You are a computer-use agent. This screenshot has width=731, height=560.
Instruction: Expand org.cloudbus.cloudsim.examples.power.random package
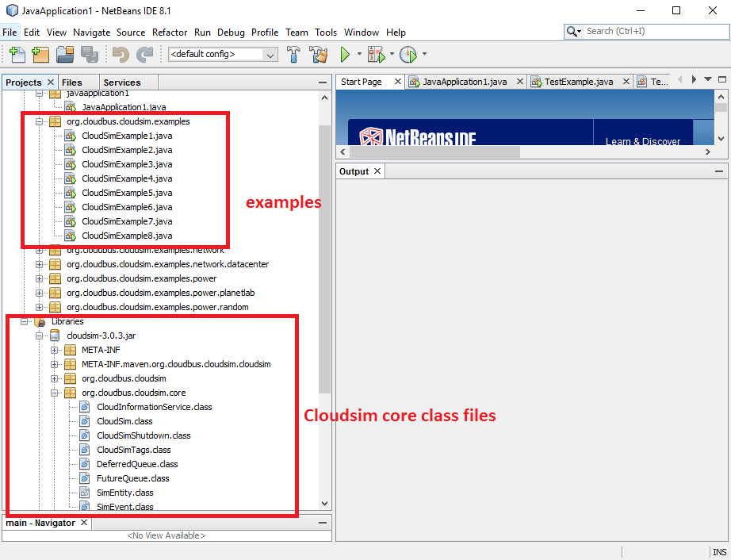(39, 307)
